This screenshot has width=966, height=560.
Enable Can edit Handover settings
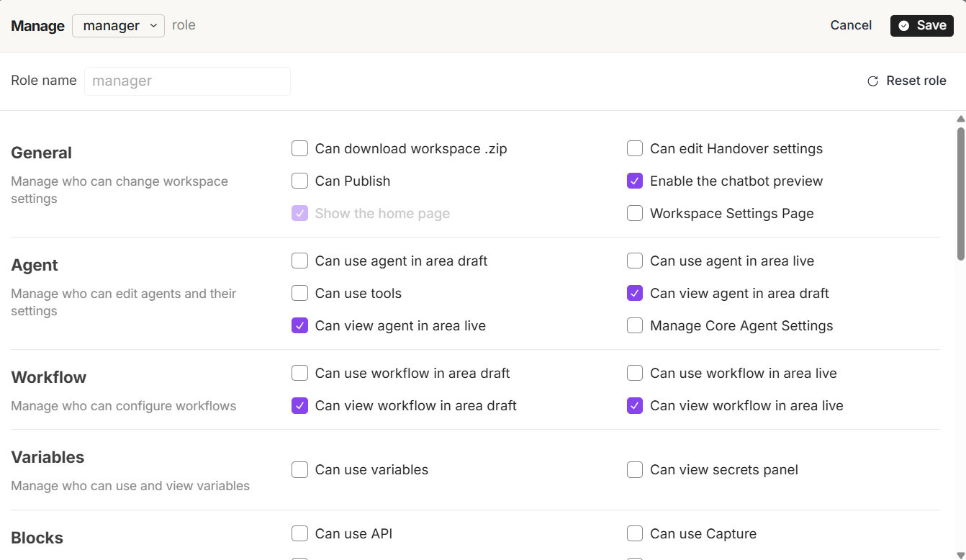click(x=634, y=149)
